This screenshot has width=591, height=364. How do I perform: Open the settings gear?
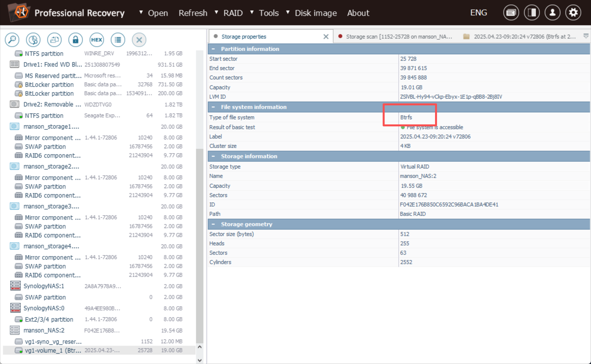tap(573, 13)
